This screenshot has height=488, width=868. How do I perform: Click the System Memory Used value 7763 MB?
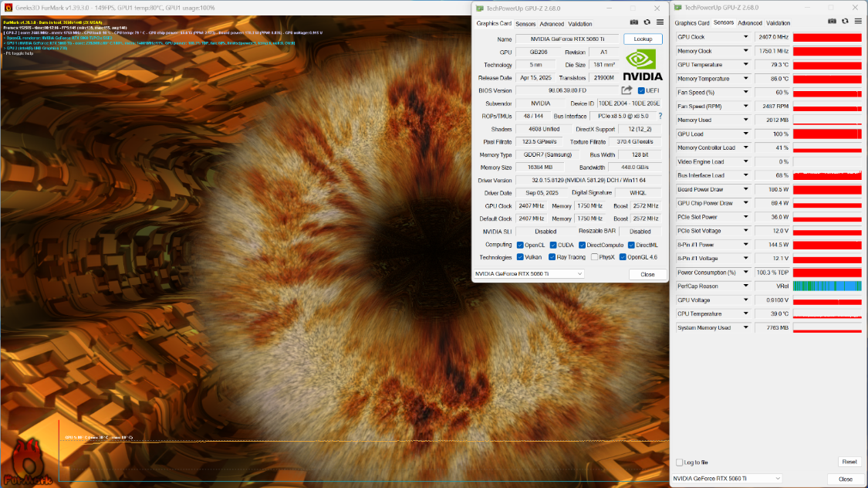click(773, 328)
